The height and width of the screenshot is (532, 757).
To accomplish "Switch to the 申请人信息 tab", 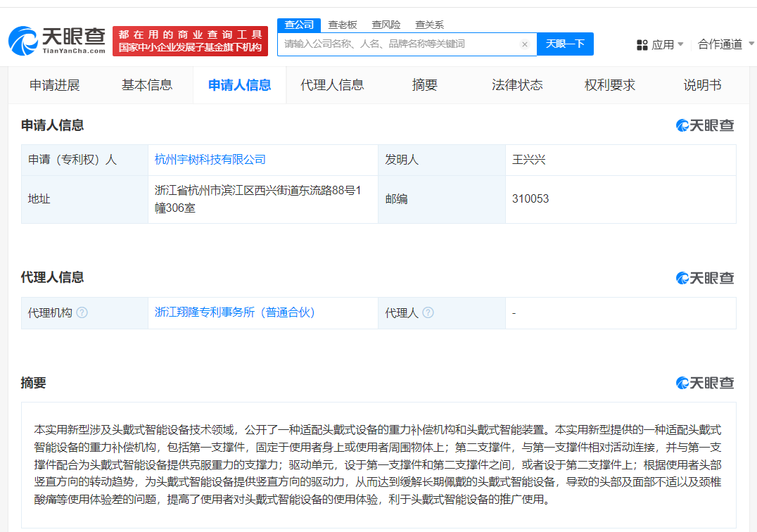I will (x=239, y=85).
